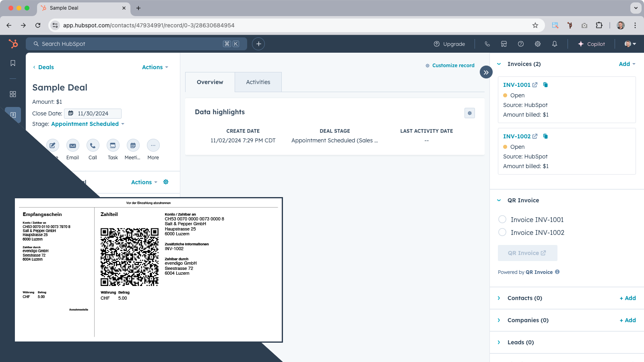This screenshot has height=362, width=644.
Task: Copy link icon next to INV-1001
Action: pyautogui.click(x=545, y=85)
